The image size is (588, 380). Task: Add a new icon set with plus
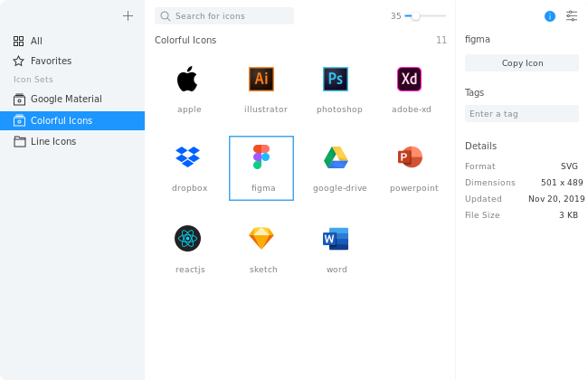[128, 15]
